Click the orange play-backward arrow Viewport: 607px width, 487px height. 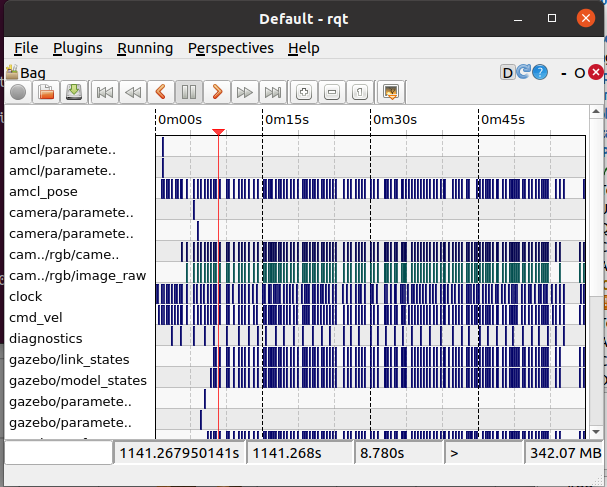160,92
